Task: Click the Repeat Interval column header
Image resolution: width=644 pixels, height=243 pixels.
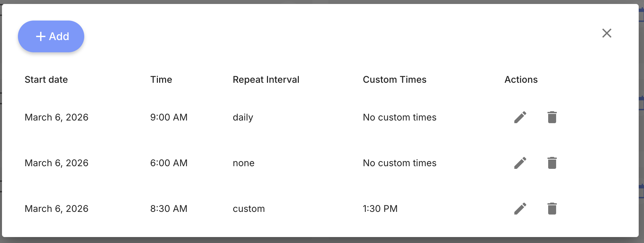Action: (x=266, y=79)
